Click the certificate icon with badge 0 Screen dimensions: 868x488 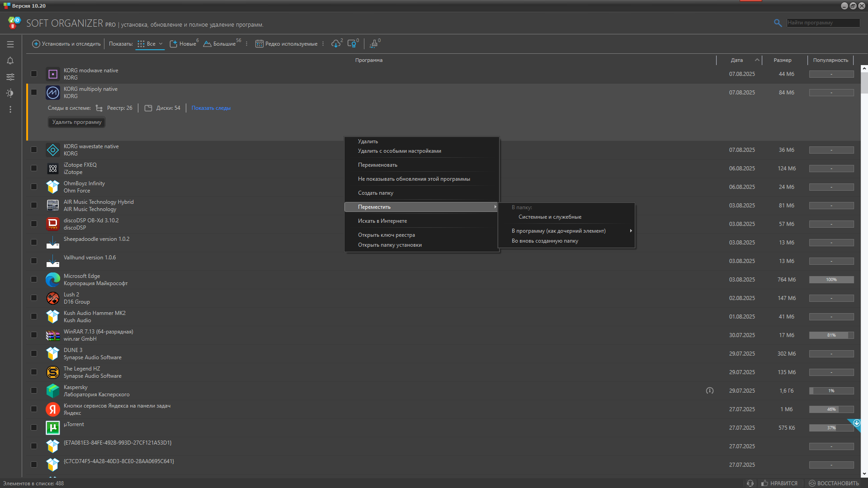352,44
